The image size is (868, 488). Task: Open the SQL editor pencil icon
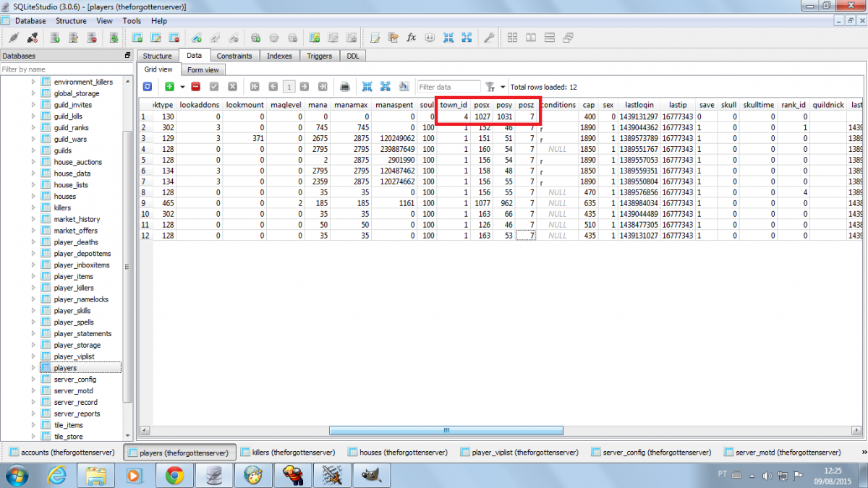pyautogui.click(x=375, y=38)
